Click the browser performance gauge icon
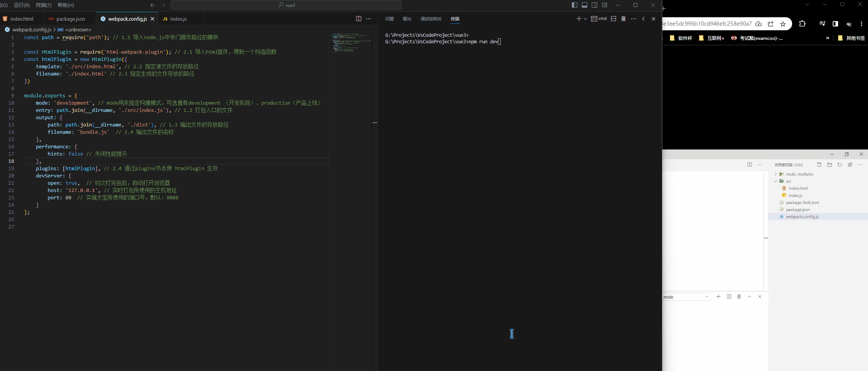 [x=758, y=24]
